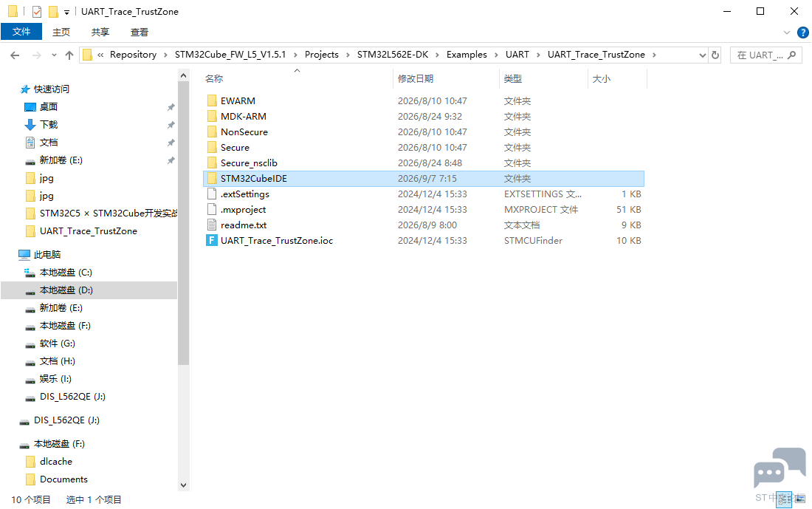Click Properties icon in title bar
Image resolution: width=812 pixels, height=509 pixels.
click(x=37, y=11)
